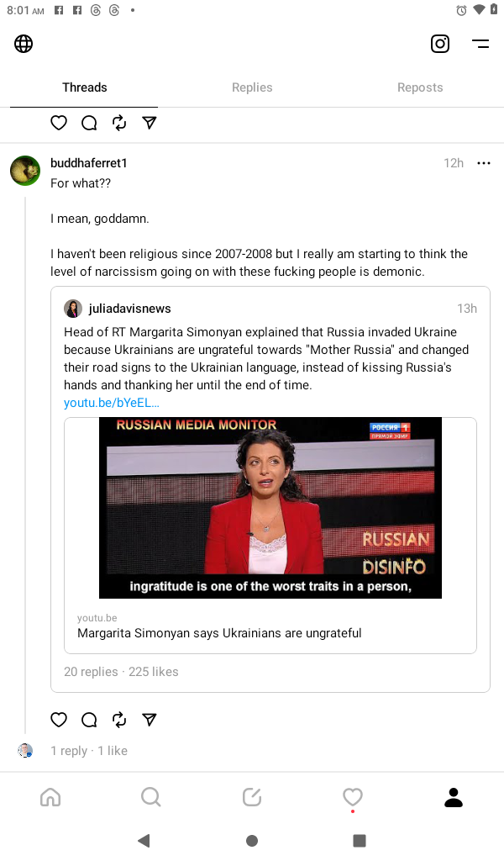
Task: Open the youtu.be/bYeEL link
Action: [112, 403]
